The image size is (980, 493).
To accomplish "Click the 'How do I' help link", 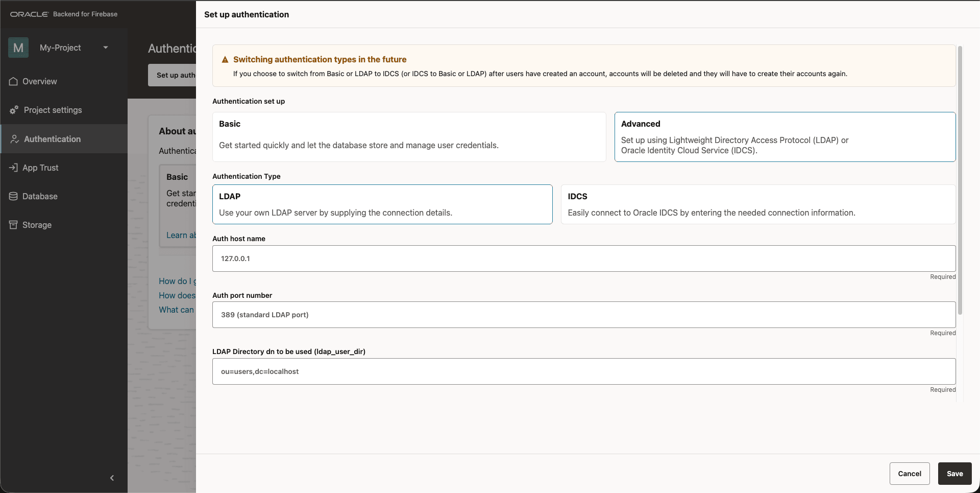I will [x=177, y=281].
